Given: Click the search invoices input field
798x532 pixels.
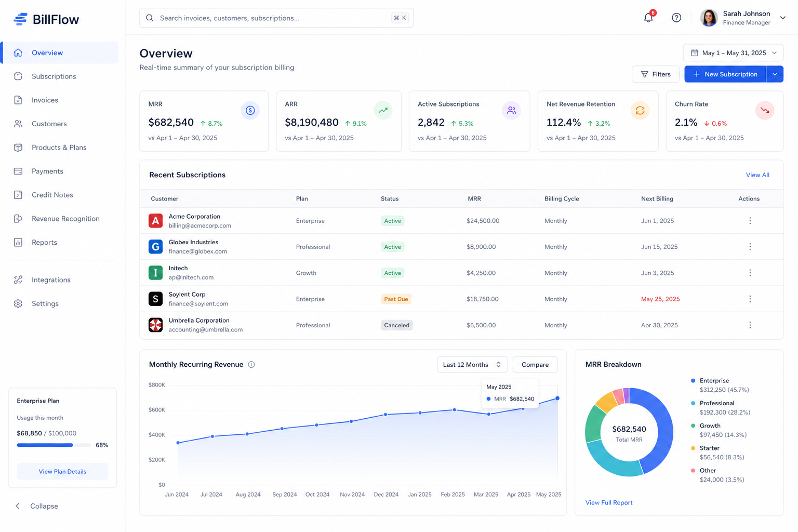Looking at the screenshot, I should pyautogui.click(x=276, y=18).
